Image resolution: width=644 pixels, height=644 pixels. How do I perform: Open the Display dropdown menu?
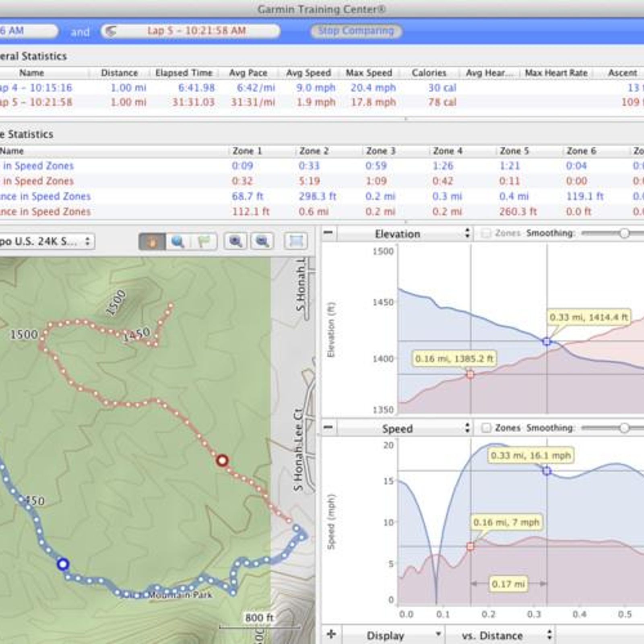[393, 636]
